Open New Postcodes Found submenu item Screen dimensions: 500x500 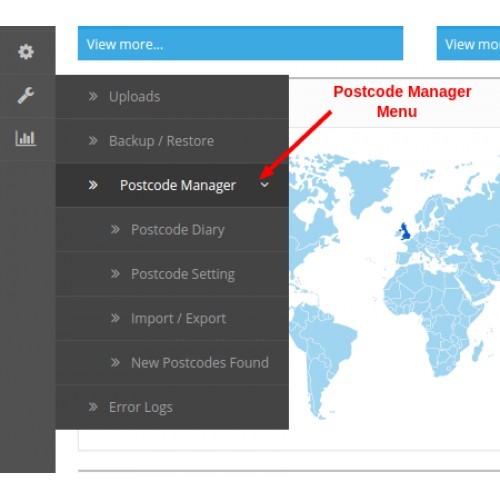pos(172,362)
